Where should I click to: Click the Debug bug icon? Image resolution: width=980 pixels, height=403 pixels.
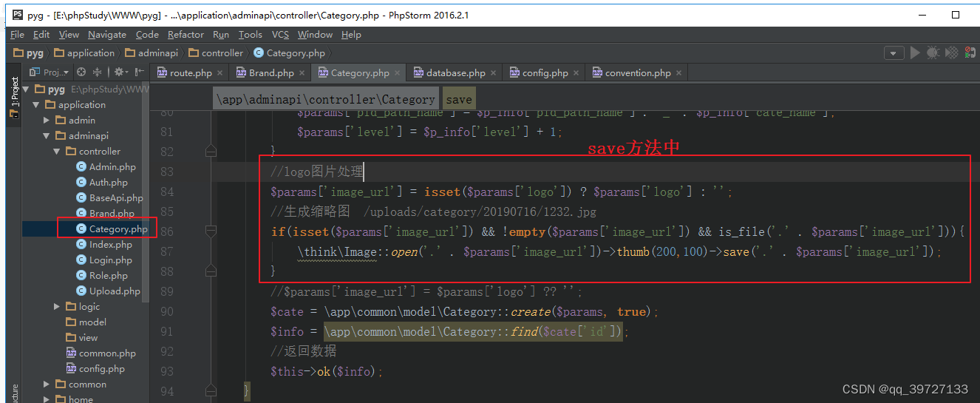tap(933, 53)
